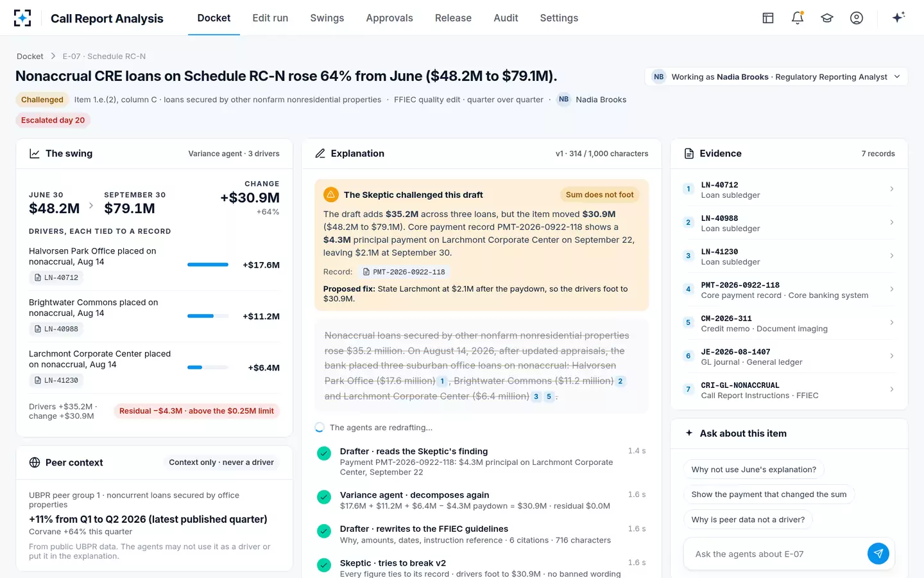Image resolution: width=924 pixels, height=578 pixels.
Task: Open the layout panel icon in header
Action: tap(768, 18)
